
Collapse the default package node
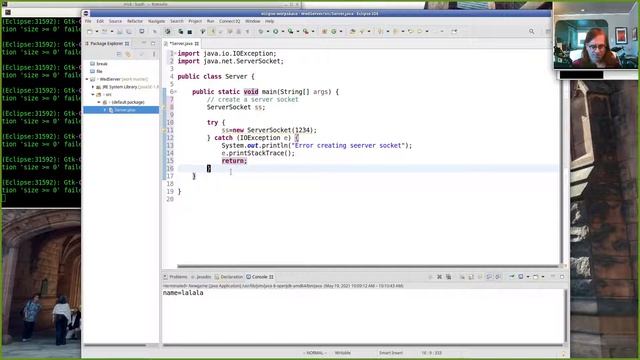tap(98, 102)
